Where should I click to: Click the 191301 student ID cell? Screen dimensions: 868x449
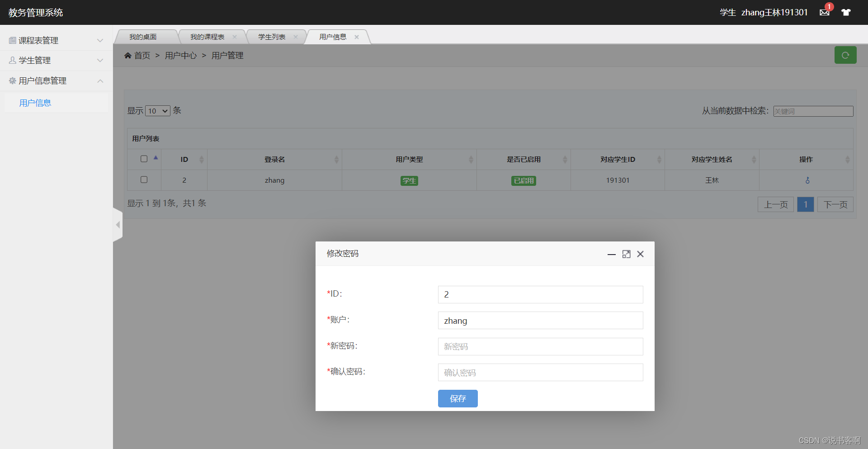pos(618,180)
